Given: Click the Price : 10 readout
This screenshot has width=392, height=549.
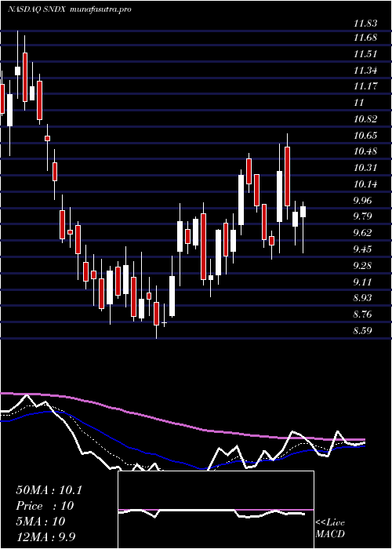Looking at the screenshot, I should coord(45,506).
